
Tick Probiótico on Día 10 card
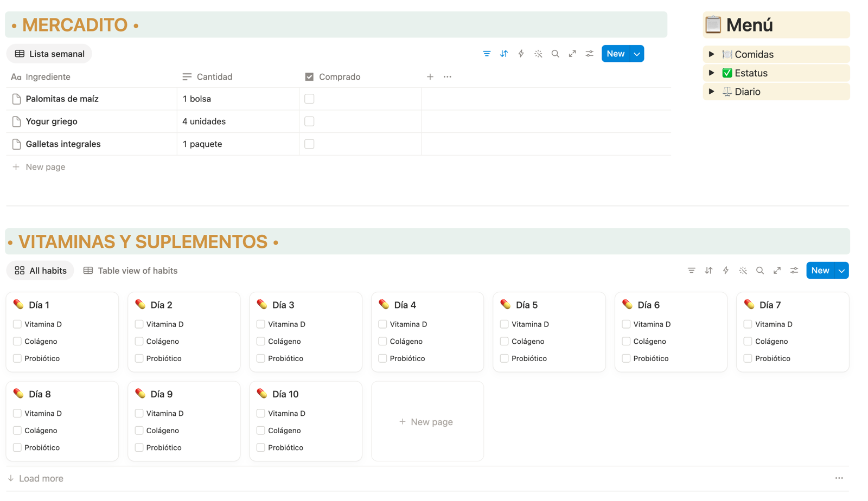point(261,448)
